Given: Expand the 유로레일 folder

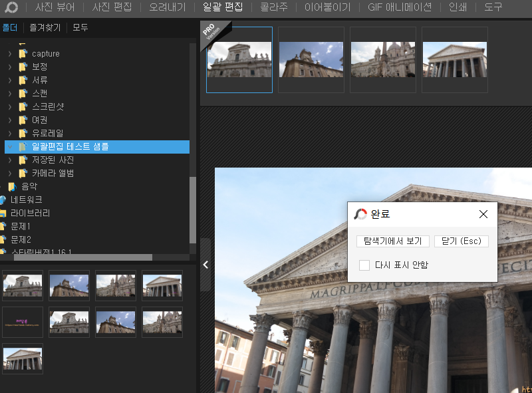Looking at the screenshot, I should pyautogui.click(x=10, y=134).
